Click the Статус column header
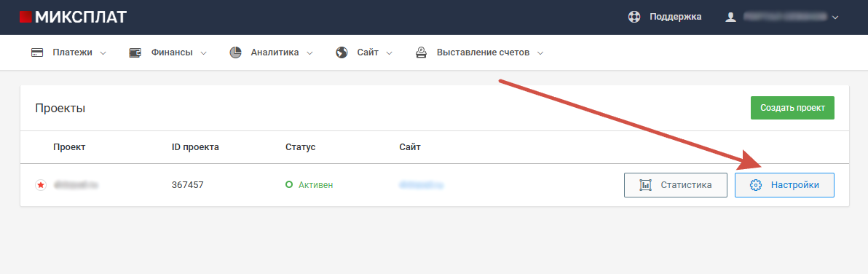The height and width of the screenshot is (274, 868). tap(300, 147)
